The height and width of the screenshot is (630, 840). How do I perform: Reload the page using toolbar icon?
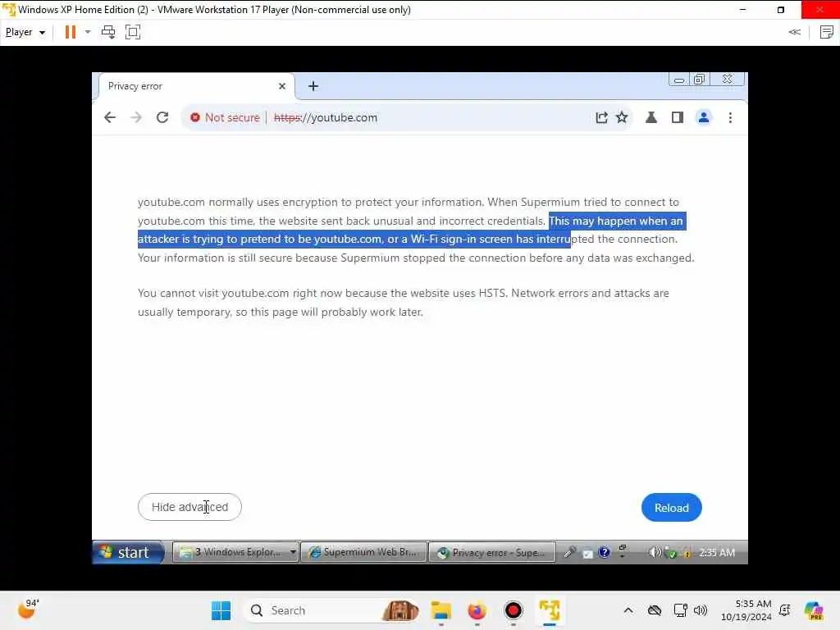(x=162, y=117)
